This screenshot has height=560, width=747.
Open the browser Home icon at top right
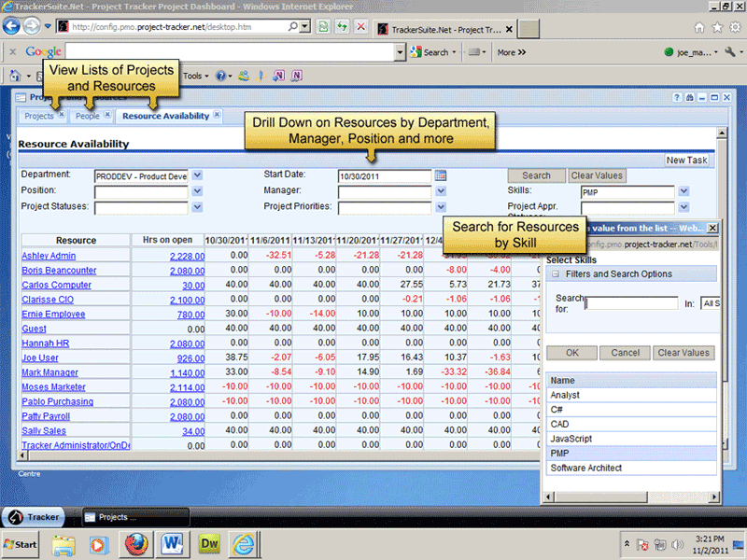(x=698, y=28)
